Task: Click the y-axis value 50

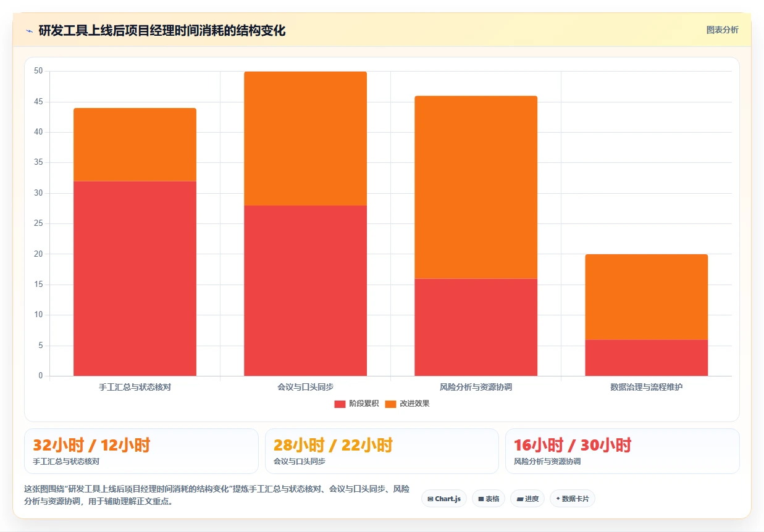Action: point(38,71)
